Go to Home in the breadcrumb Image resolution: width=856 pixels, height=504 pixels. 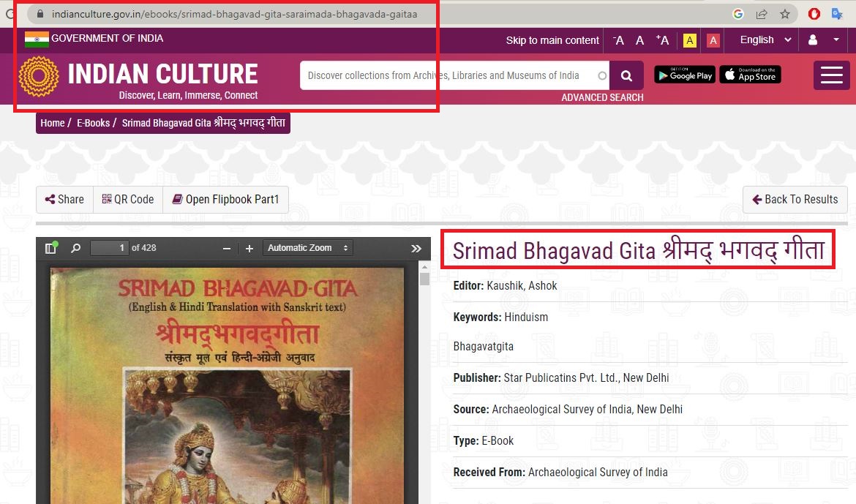(53, 123)
